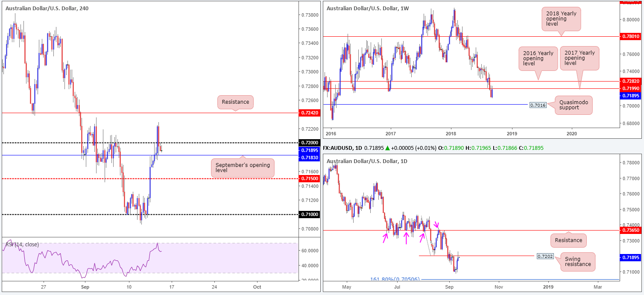644x295 pixels.
Task: Click the black 0.72000 price tag
Action: [310, 143]
